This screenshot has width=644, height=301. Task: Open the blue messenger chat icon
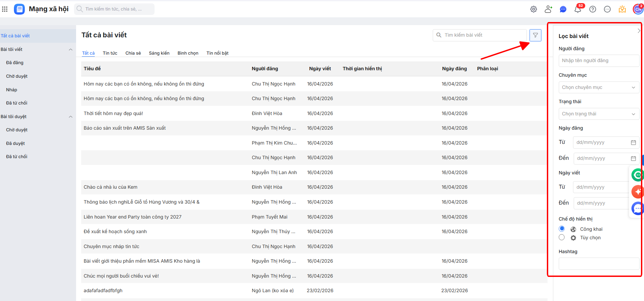tap(563, 10)
